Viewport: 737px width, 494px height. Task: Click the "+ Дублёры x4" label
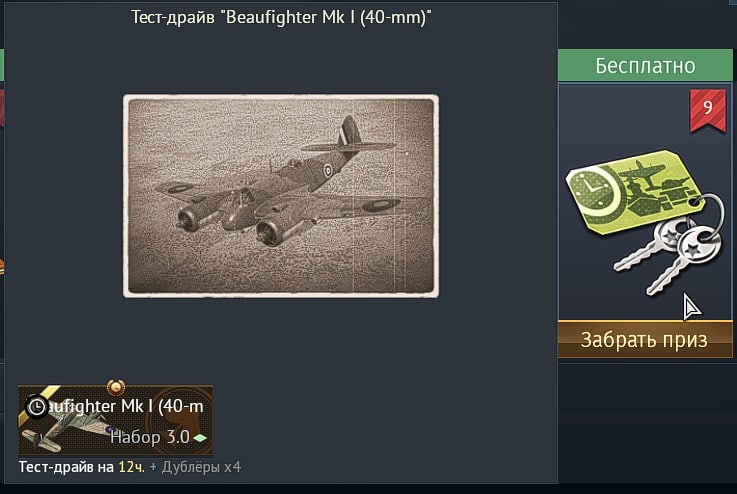click(195, 467)
